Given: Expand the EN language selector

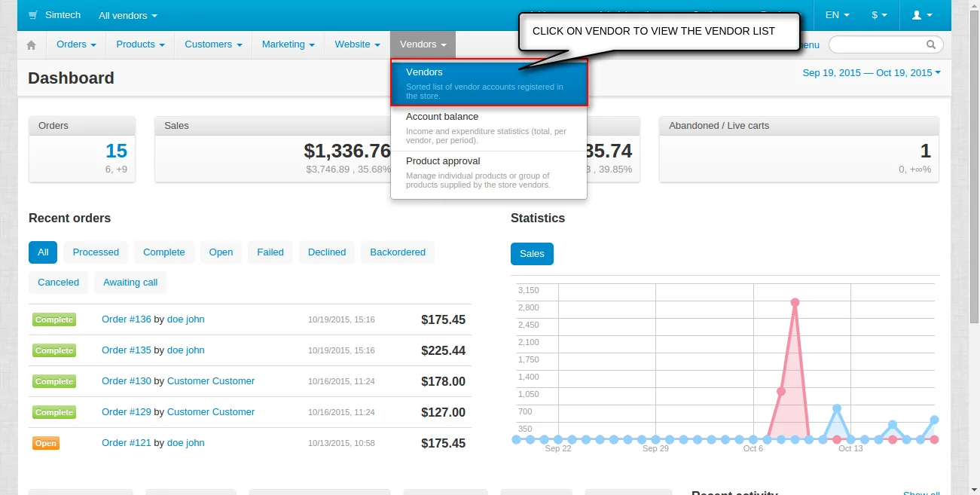Looking at the screenshot, I should (837, 15).
